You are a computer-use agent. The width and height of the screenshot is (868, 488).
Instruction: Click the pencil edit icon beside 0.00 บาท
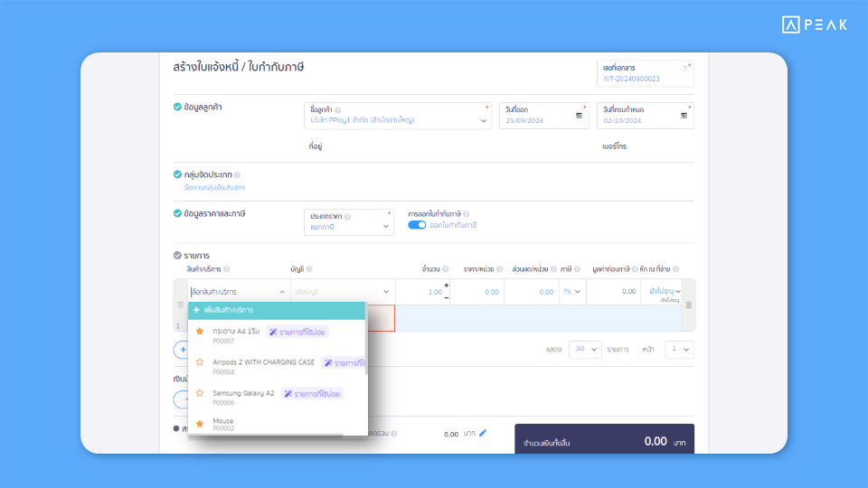[x=483, y=433]
